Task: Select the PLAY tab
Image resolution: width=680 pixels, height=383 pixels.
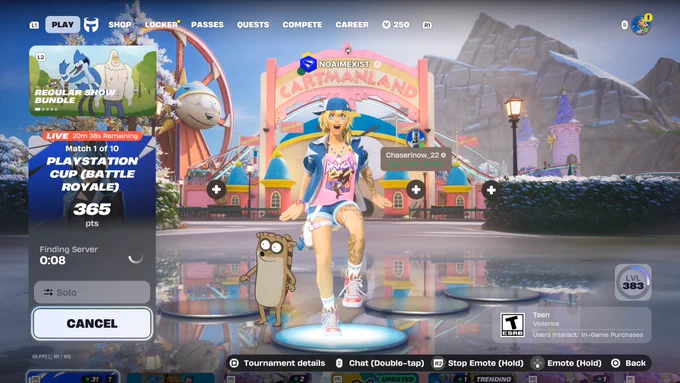Action: click(x=62, y=25)
